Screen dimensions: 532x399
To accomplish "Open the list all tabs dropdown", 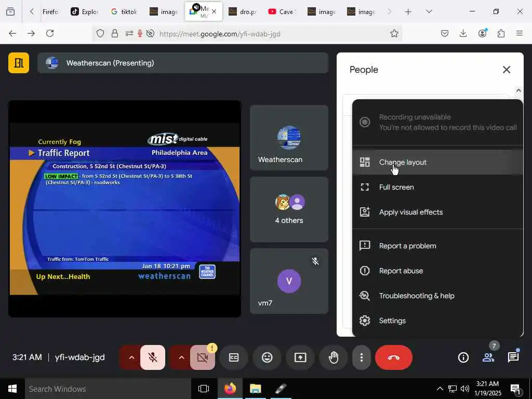I will [x=429, y=11].
